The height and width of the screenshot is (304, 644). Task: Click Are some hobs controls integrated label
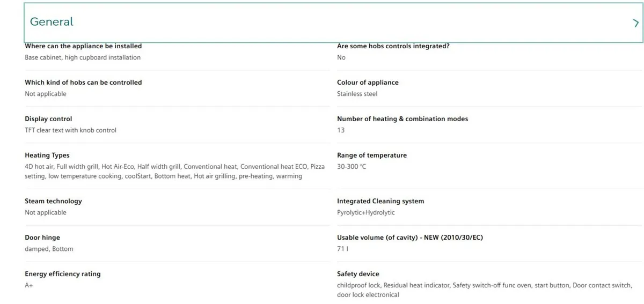click(393, 46)
